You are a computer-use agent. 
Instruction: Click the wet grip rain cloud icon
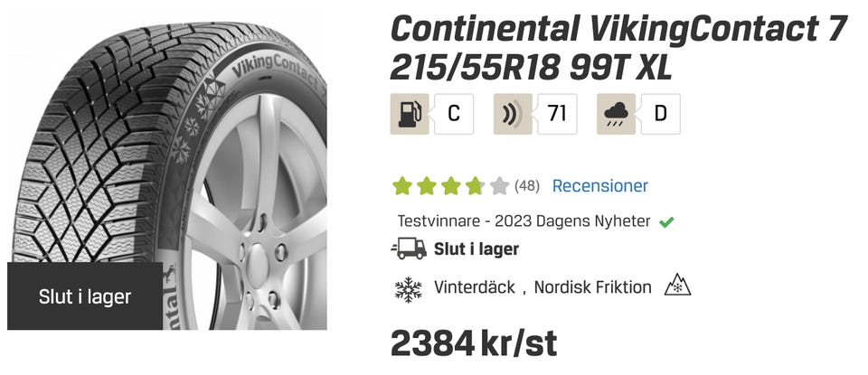[616, 114]
